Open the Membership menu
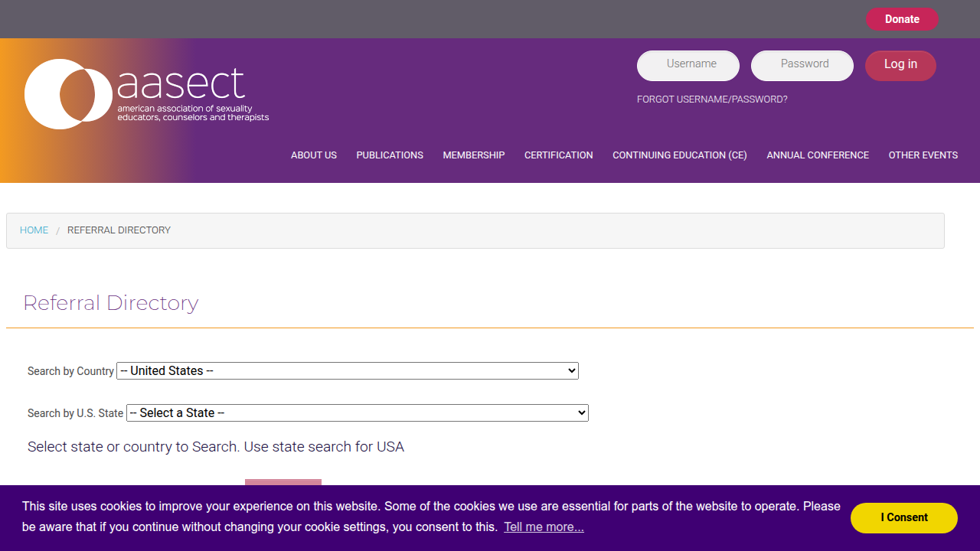 click(x=474, y=155)
